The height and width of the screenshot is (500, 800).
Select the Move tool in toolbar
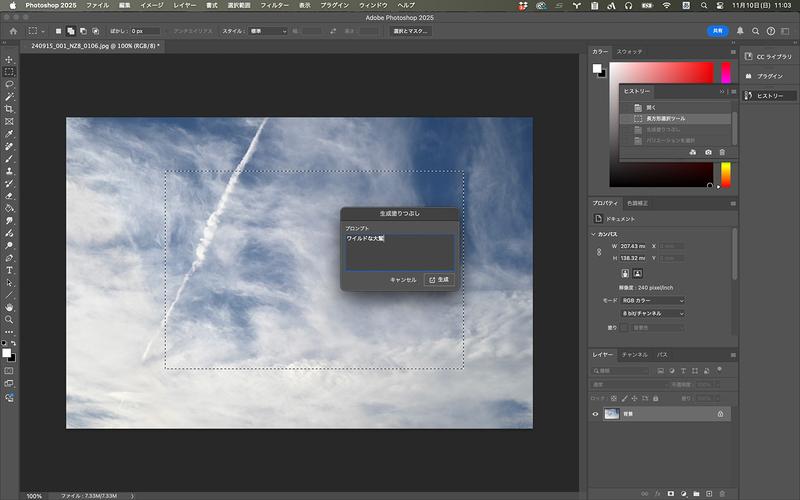point(9,59)
